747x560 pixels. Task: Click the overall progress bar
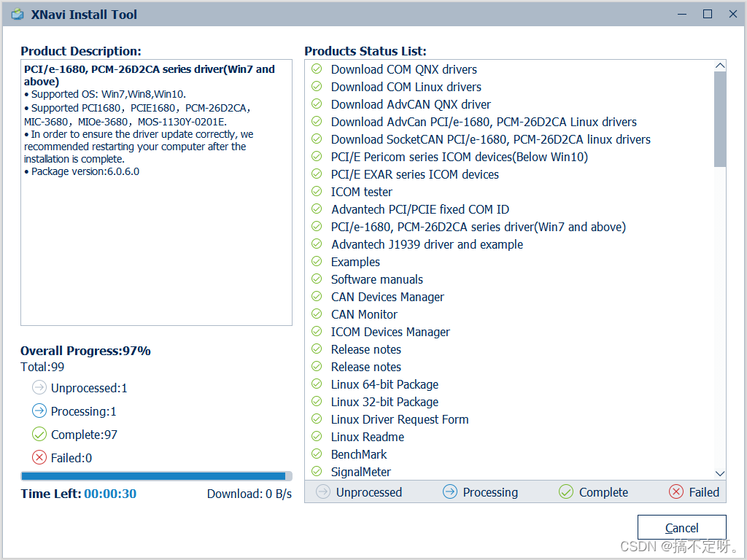click(x=156, y=476)
